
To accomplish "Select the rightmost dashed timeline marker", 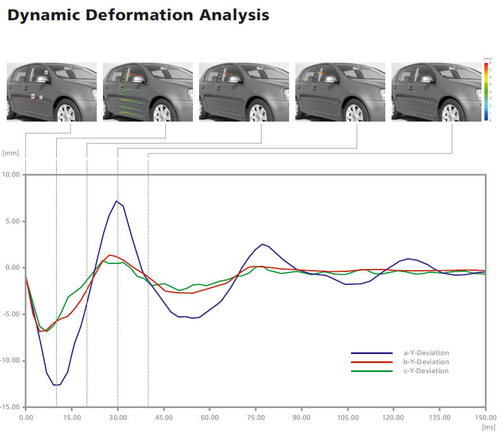I will point(147,281).
